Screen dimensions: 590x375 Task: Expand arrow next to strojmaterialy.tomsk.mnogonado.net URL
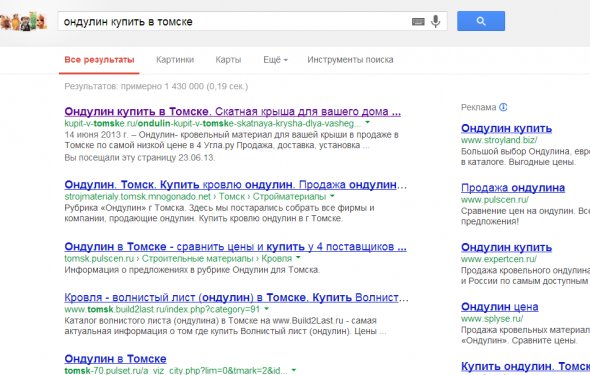(x=332, y=196)
